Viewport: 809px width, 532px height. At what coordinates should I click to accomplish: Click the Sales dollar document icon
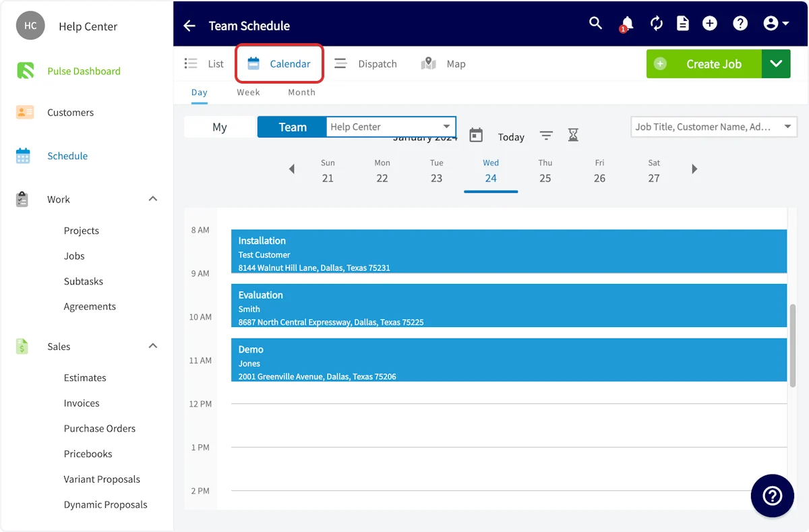(22, 347)
